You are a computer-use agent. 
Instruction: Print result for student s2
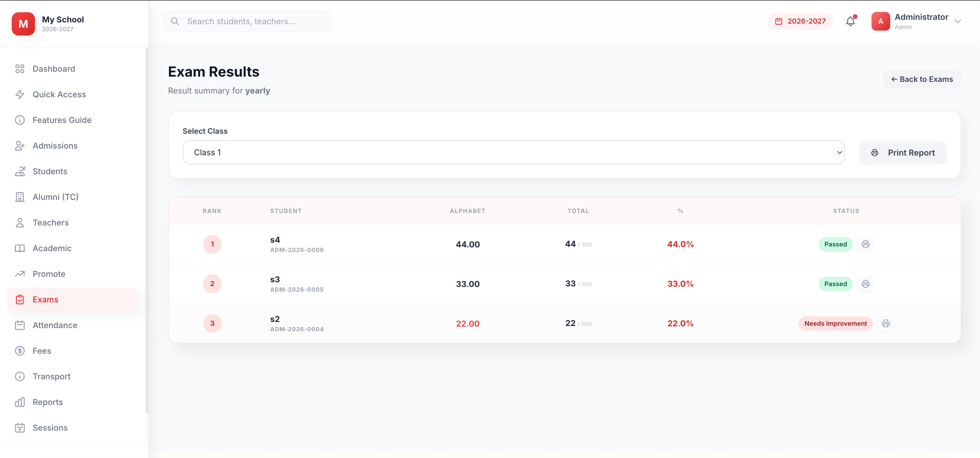click(x=886, y=323)
